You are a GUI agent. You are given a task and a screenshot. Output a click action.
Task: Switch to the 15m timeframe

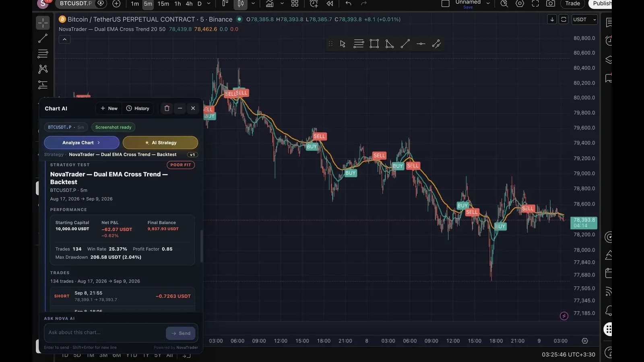coord(163,4)
